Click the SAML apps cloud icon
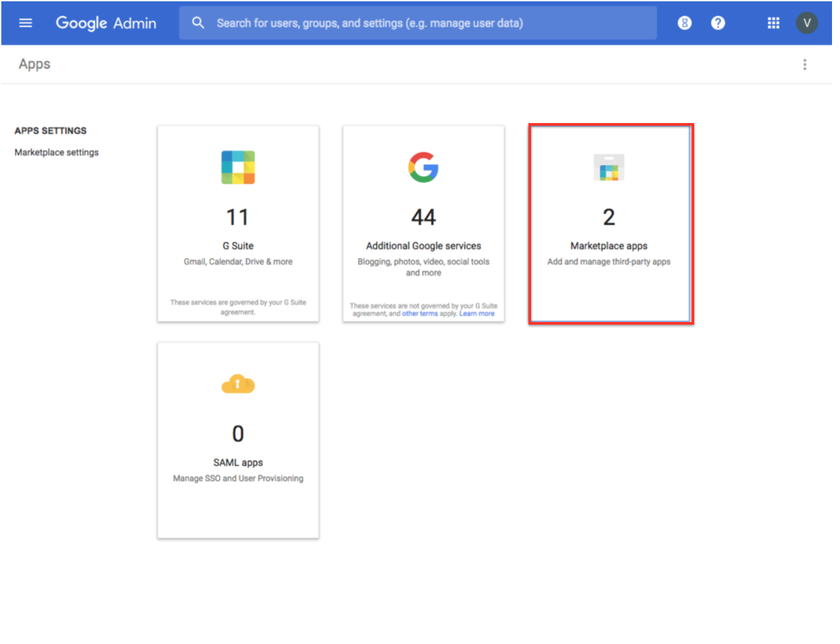 point(238,384)
